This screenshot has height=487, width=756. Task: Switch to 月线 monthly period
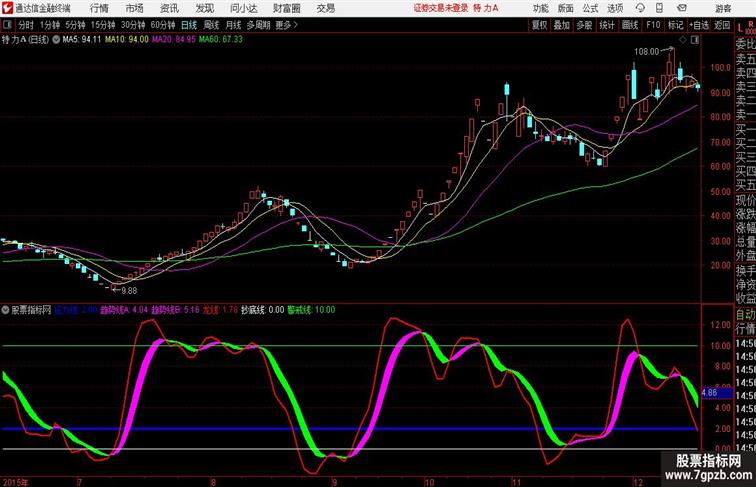(x=233, y=25)
